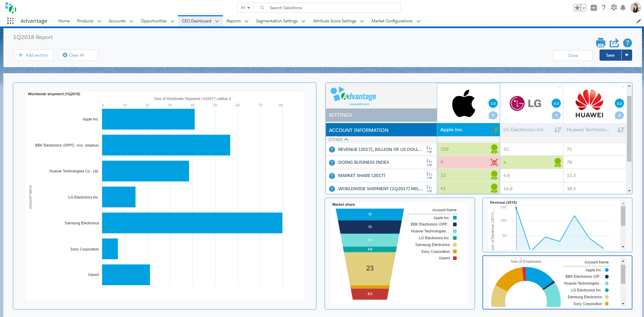Image resolution: width=644 pixels, height=317 pixels.
Task: Click the blue share/export icon
Action: click(614, 43)
